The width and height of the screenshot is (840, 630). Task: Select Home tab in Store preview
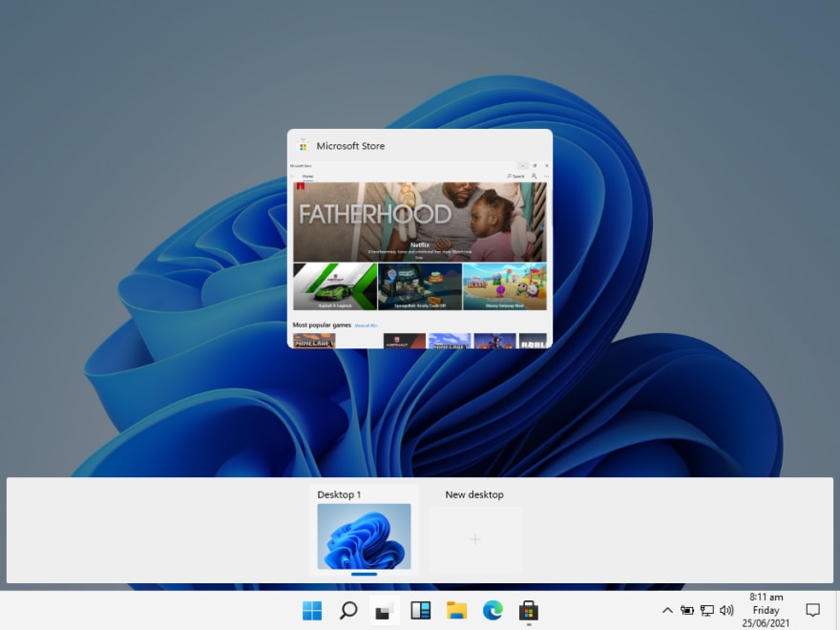point(307,176)
